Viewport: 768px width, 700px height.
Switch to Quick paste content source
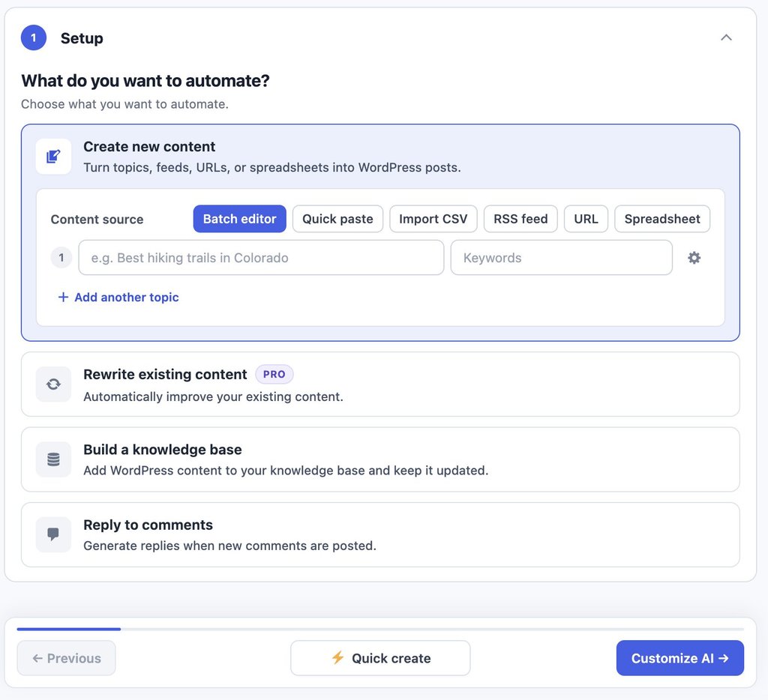click(x=337, y=219)
